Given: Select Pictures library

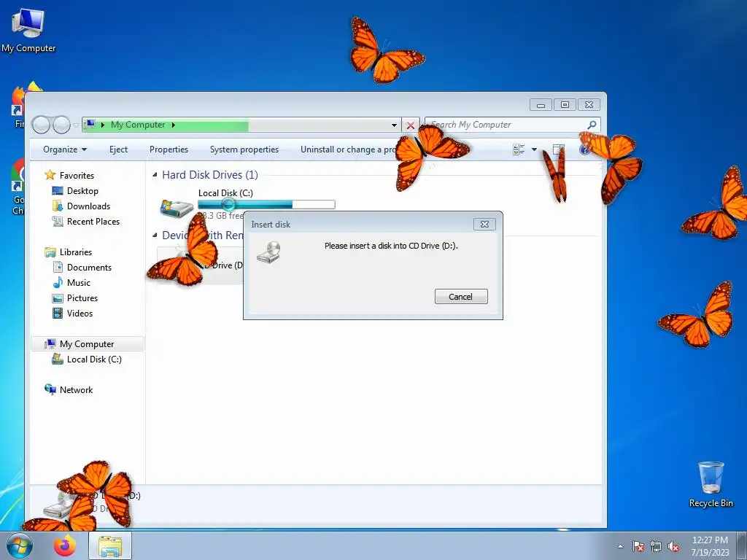Looking at the screenshot, I should coord(82,298).
